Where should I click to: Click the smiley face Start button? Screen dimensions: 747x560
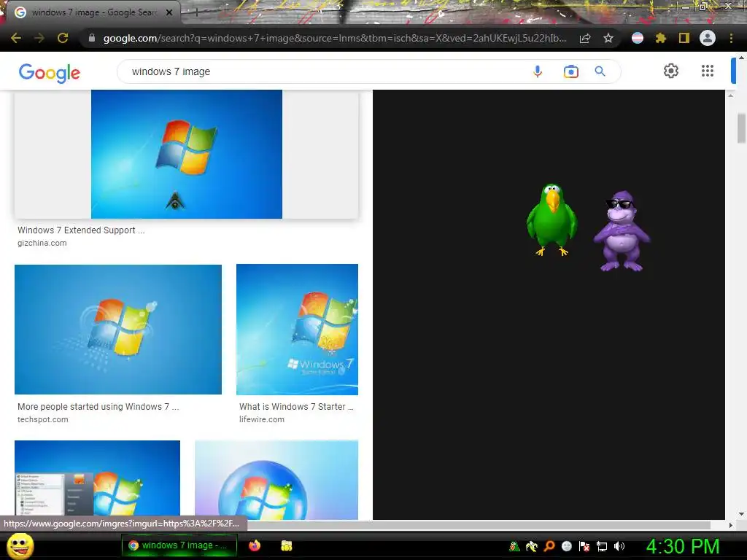click(x=20, y=545)
